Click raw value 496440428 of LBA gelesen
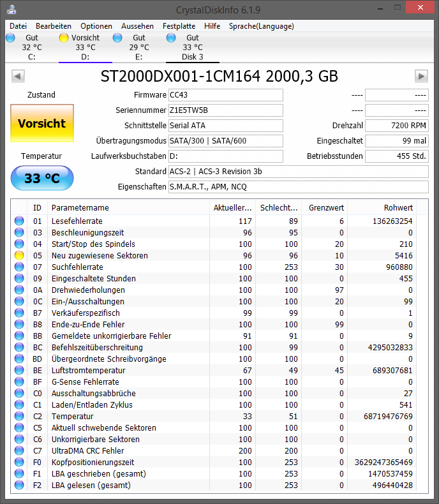 pos(392,485)
